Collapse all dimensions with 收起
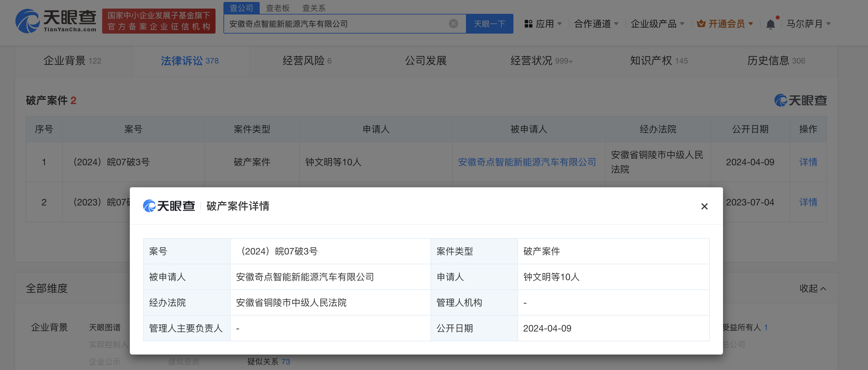Screen dimensions: 868x370 click(x=812, y=288)
